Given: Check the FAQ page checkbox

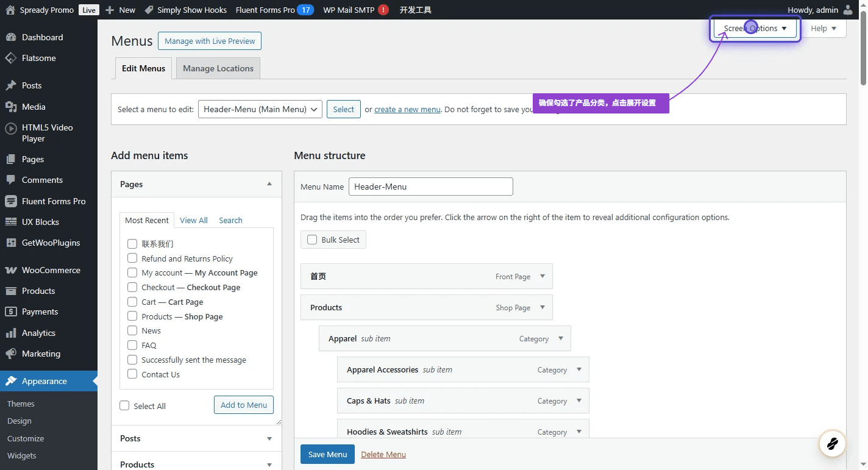Looking at the screenshot, I should pyautogui.click(x=132, y=345).
